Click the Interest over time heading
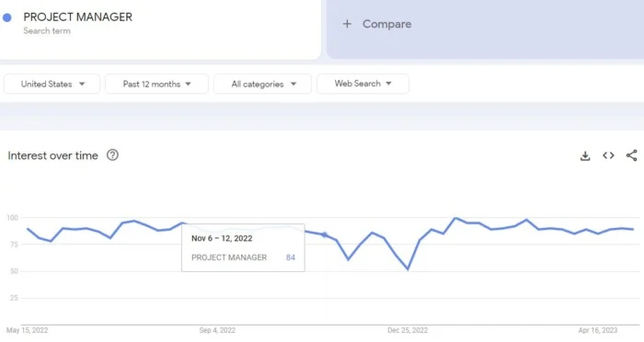This screenshot has height=342, width=644. [53, 155]
